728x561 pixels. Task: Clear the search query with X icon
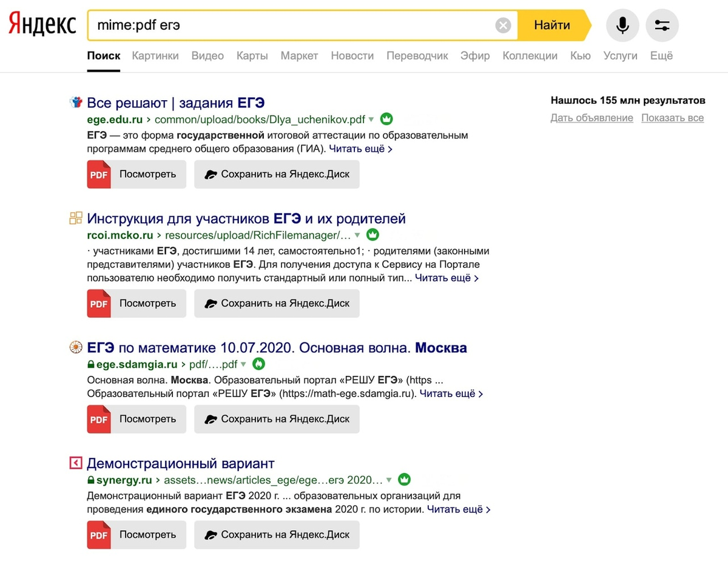point(504,25)
